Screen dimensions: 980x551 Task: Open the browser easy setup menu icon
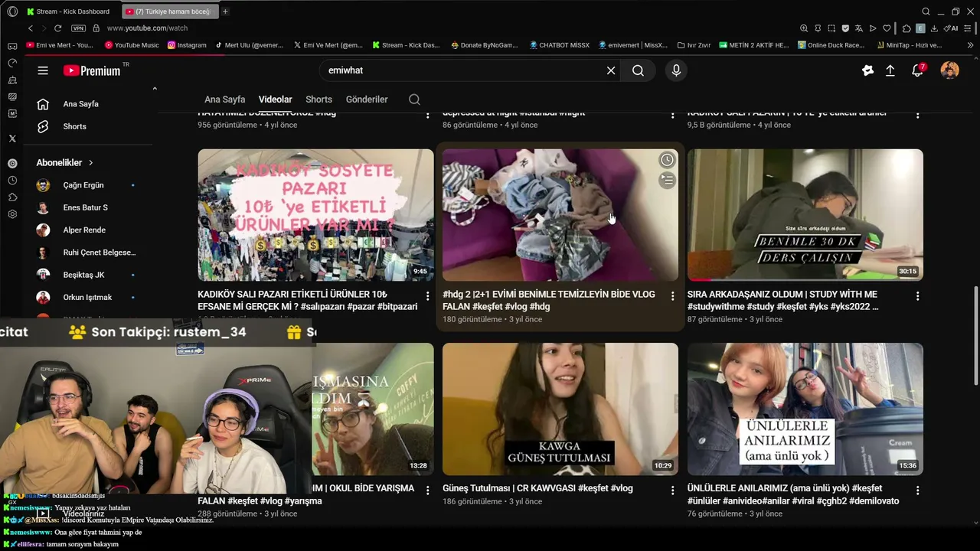pos(969,28)
